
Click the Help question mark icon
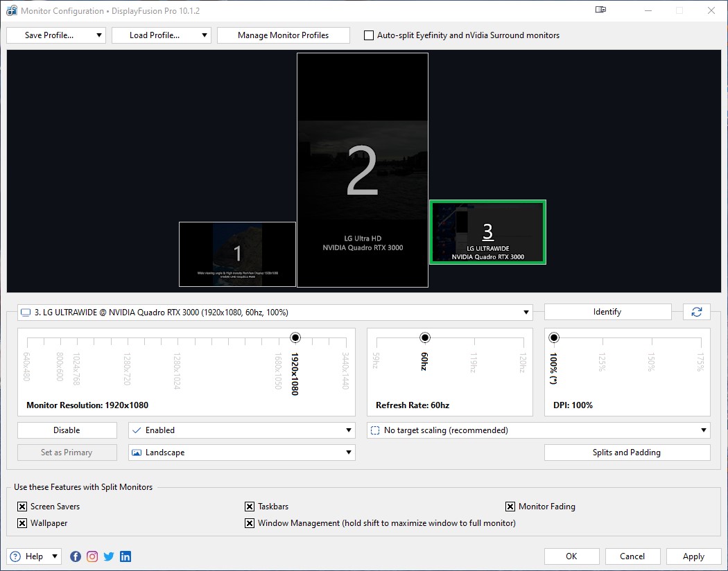16,556
